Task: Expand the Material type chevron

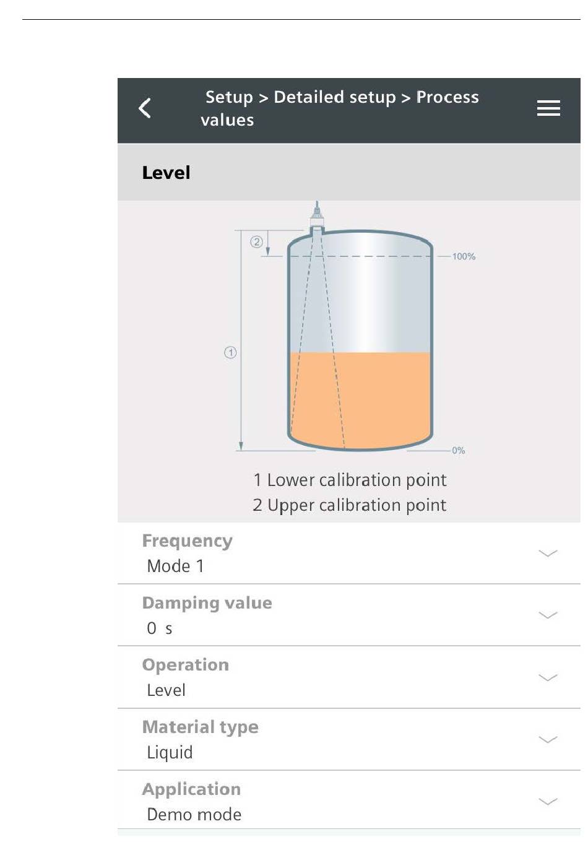Action: 548,739
